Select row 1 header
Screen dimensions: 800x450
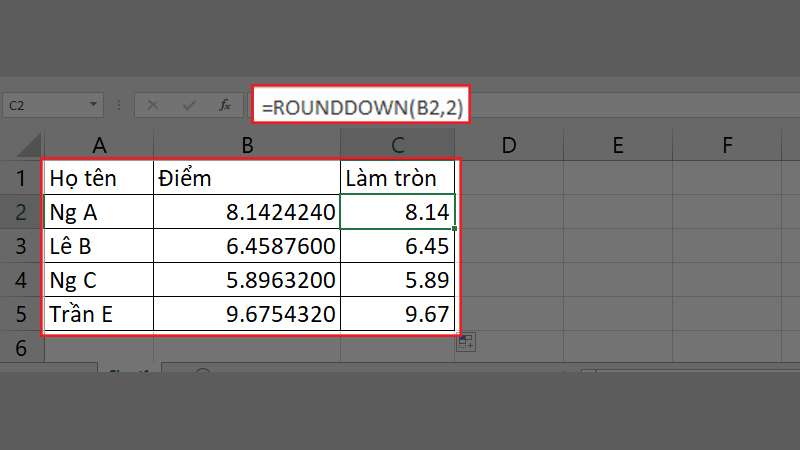click(21, 178)
